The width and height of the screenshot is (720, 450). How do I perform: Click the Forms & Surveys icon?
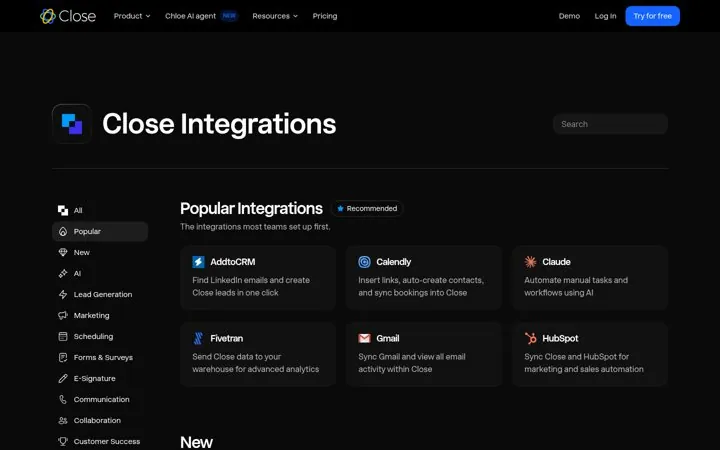(x=63, y=358)
